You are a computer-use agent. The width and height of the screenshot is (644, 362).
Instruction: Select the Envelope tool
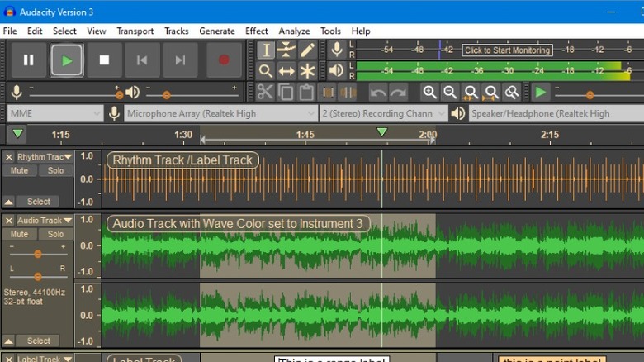click(x=286, y=50)
